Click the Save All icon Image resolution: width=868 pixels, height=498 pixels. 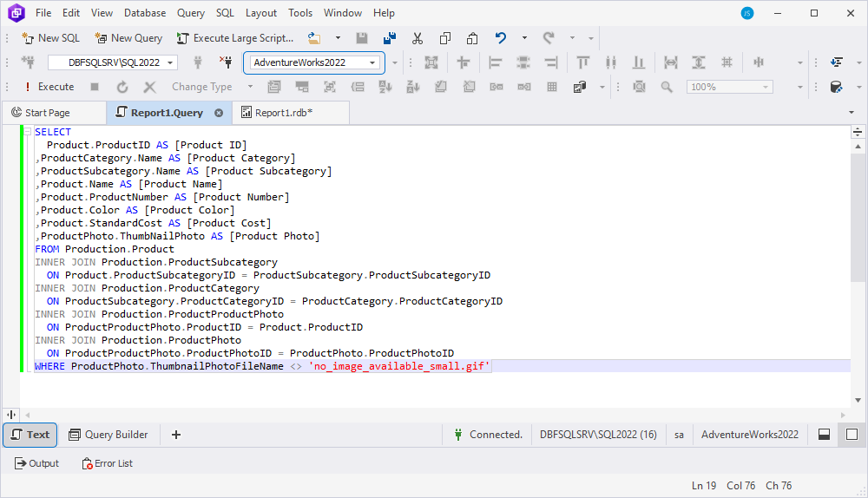(x=390, y=38)
